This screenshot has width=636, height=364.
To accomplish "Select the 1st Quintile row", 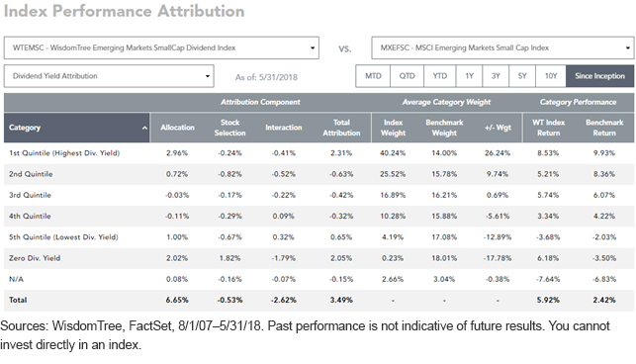I will (x=318, y=153).
